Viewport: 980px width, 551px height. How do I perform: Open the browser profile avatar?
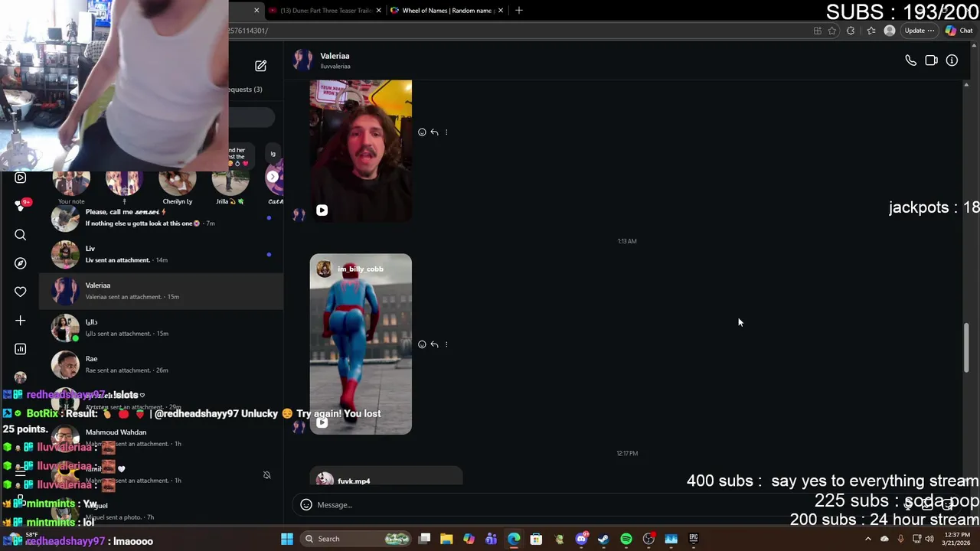point(889,31)
